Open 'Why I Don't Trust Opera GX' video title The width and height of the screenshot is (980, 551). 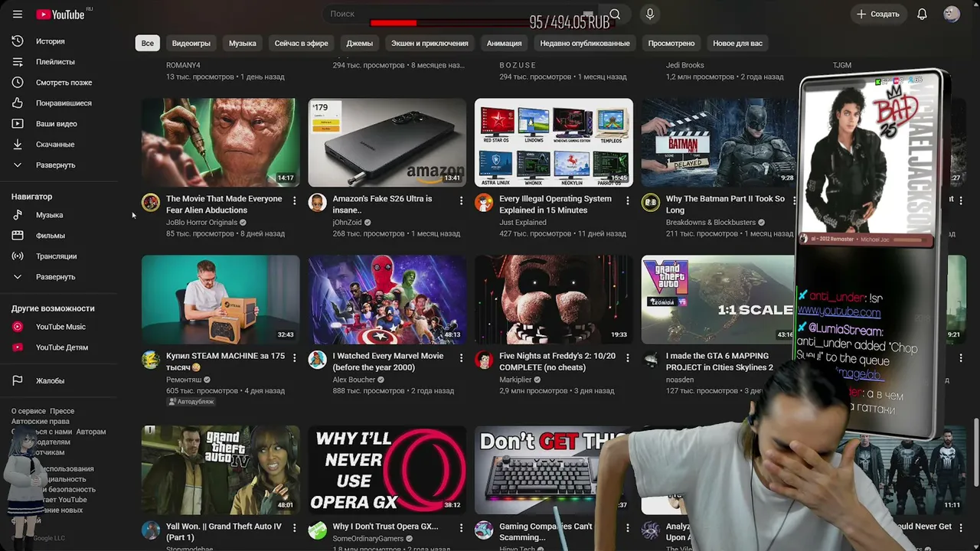385,527
